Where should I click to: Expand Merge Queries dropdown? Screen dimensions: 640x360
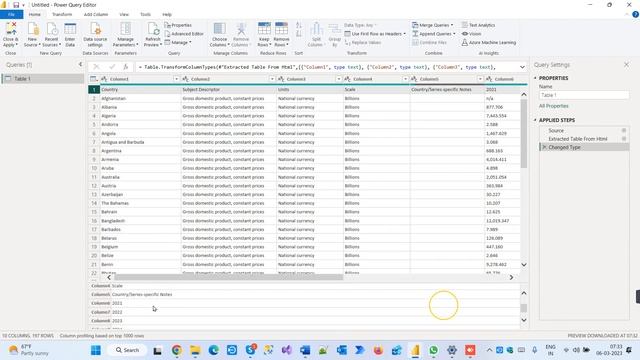click(x=452, y=25)
